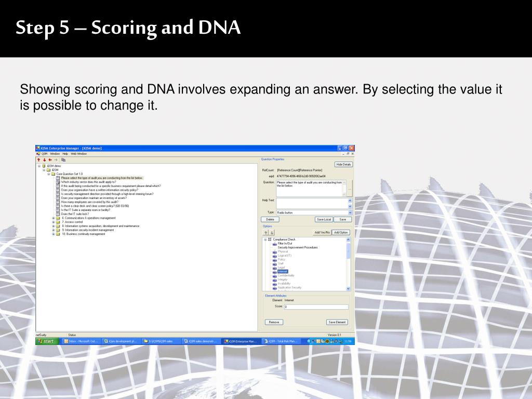Click into the Score input field
This screenshot has width=532, height=399.
point(316,307)
